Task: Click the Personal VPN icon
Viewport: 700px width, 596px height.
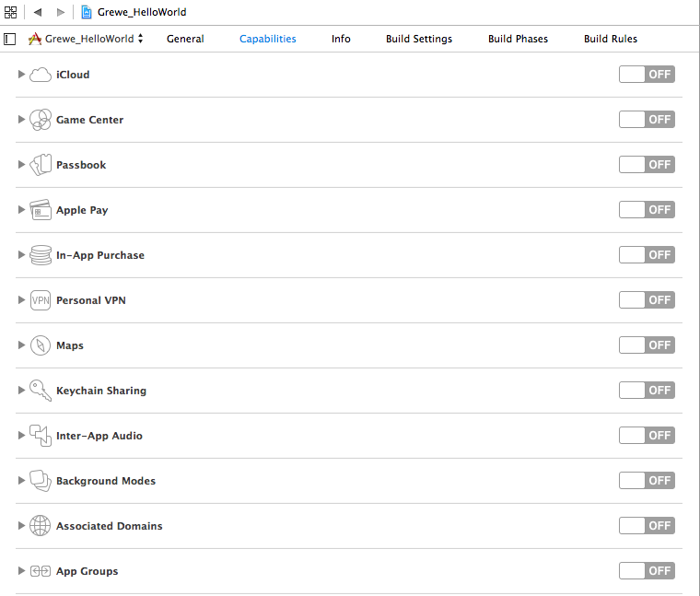Action: tap(41, 300)
